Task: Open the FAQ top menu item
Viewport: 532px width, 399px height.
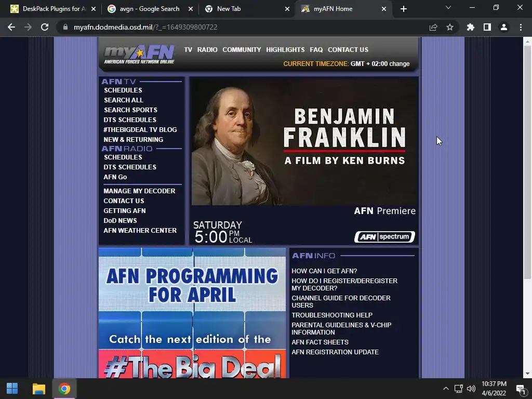Action: point(316,49)
